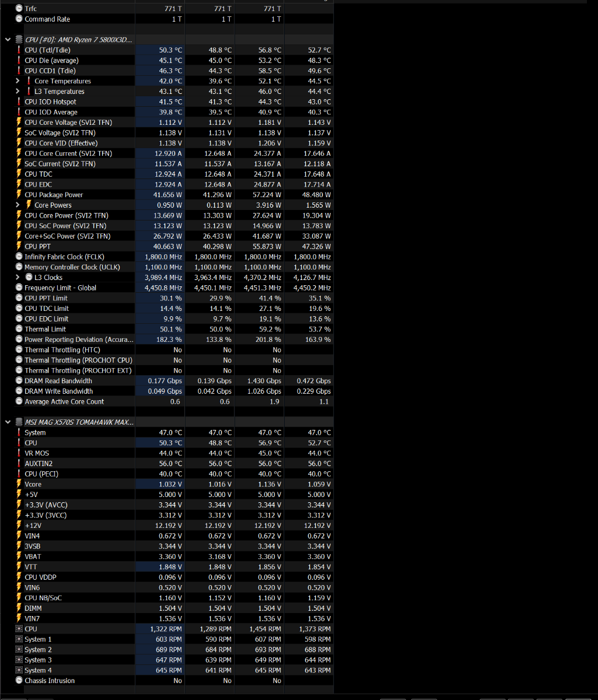The height and width of the screenshot is (700, 598).
Task: Click the clock icon of the Trfc row
Action: point(19,9)
